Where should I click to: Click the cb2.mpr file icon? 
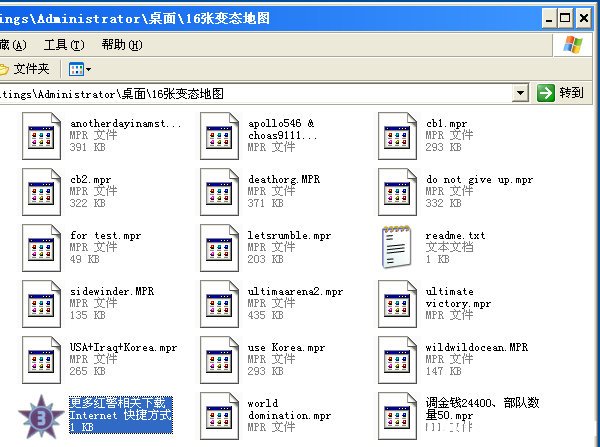point(41,192)
